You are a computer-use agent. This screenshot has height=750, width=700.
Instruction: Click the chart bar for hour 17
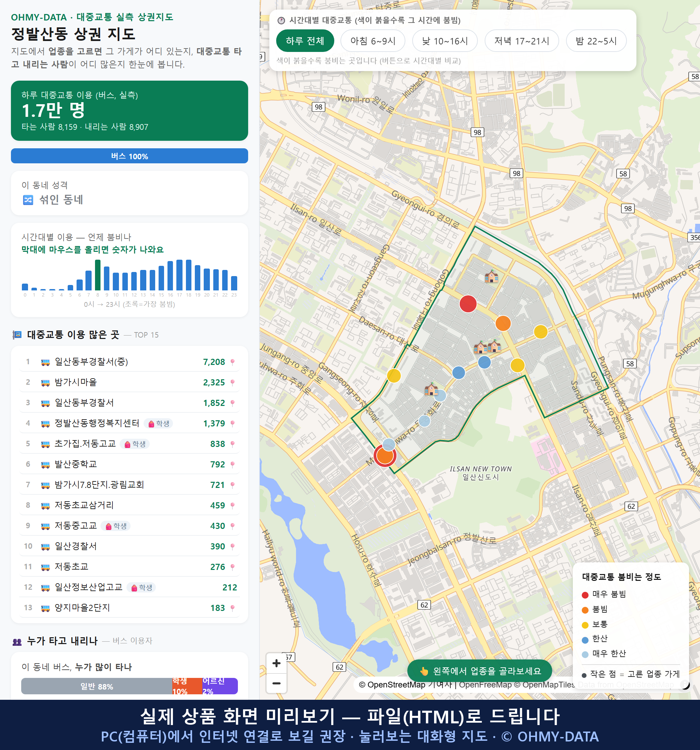coord(179,275)
